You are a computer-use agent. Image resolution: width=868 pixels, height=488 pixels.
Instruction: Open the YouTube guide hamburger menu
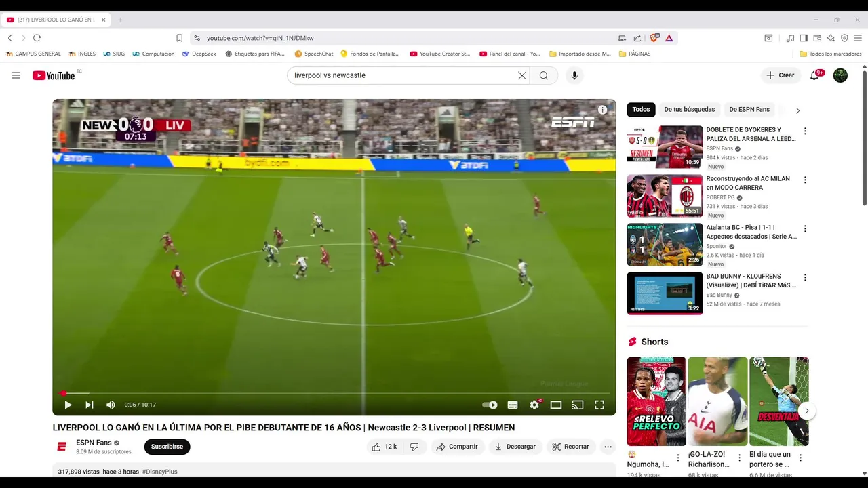coord(16,75)
